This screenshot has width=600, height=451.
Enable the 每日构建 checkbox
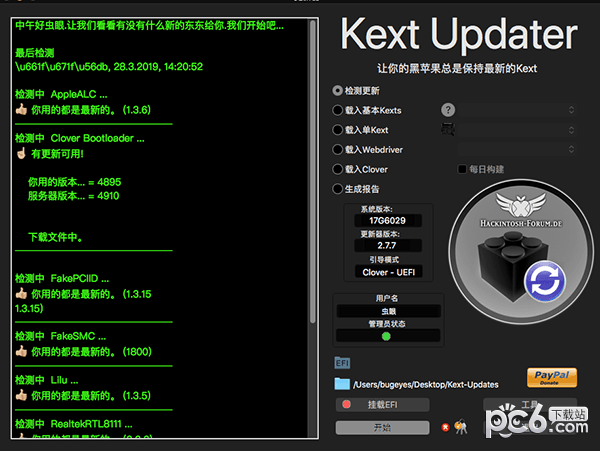(x=462, y=169)
